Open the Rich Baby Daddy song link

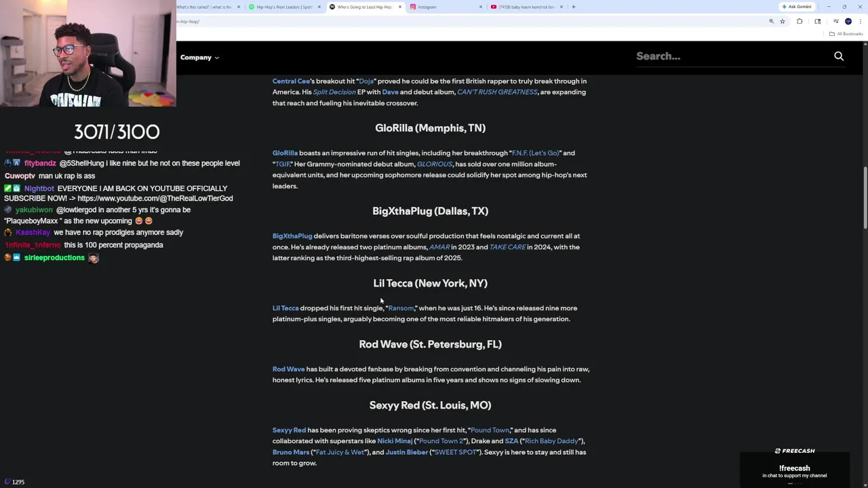coord(551,441)
